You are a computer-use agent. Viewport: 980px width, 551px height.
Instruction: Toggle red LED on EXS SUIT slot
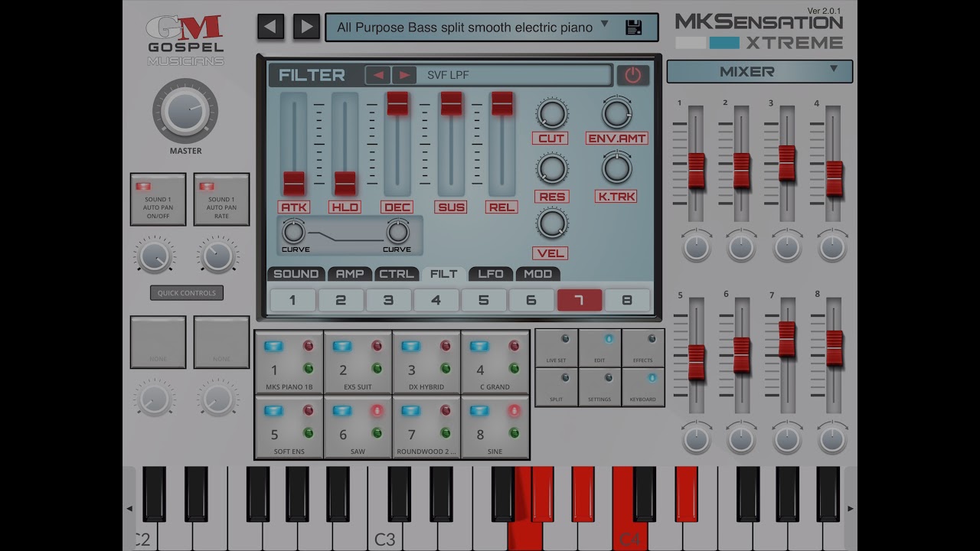point(377,346)
